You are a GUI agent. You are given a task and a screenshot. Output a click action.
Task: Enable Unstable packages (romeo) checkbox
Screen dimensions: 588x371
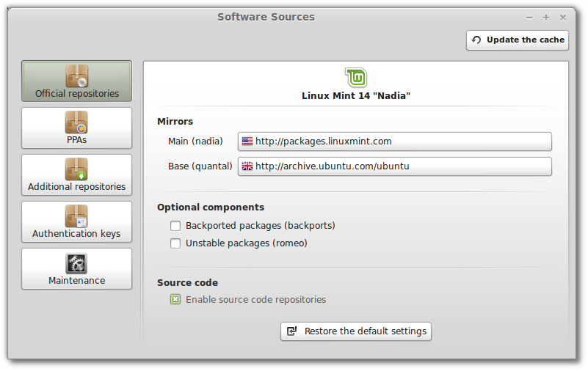coord(175,243)
